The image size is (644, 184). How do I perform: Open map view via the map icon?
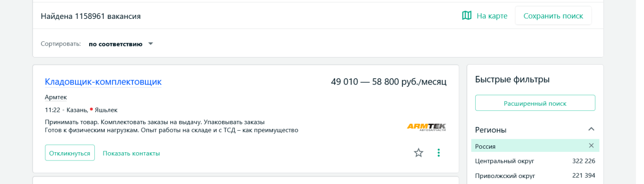pos(466,16)
